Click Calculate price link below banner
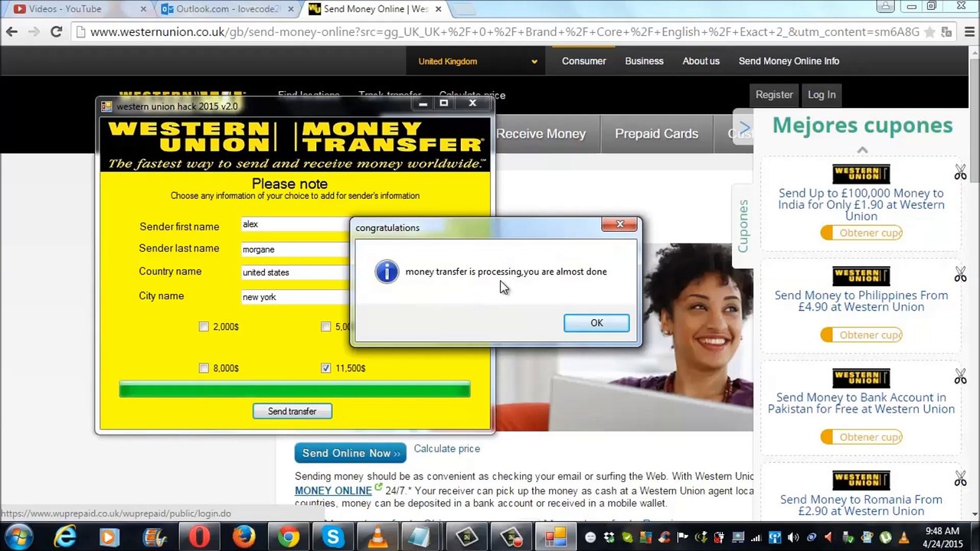The height and width of the screenshot is (551, 980). [446, 448]
